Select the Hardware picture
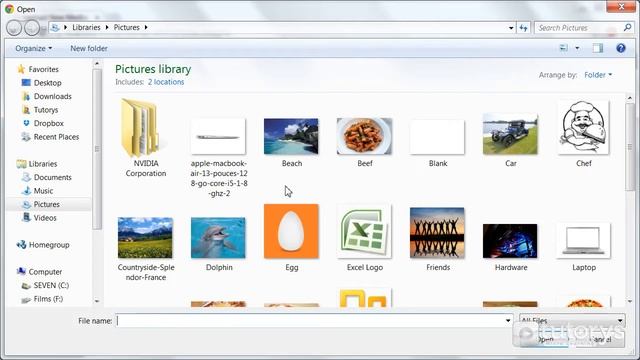Image resolution: width=640 pixels, height=360 pixels. coord(510,247)
